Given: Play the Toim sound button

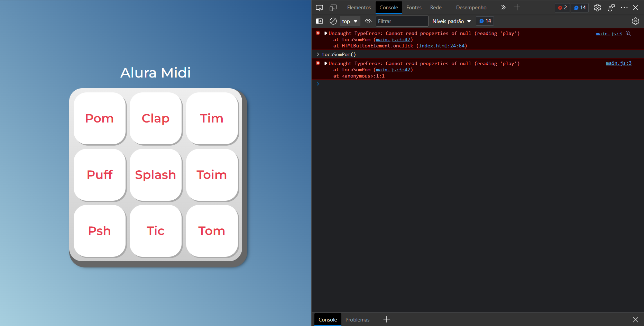Looking at the screenshot, I should tap(212, 175).
